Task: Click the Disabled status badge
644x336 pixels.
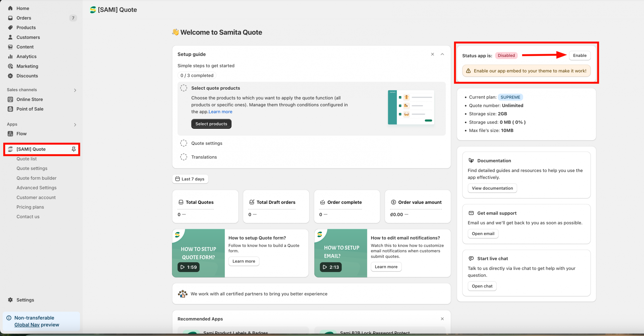Action: (506, 55)
